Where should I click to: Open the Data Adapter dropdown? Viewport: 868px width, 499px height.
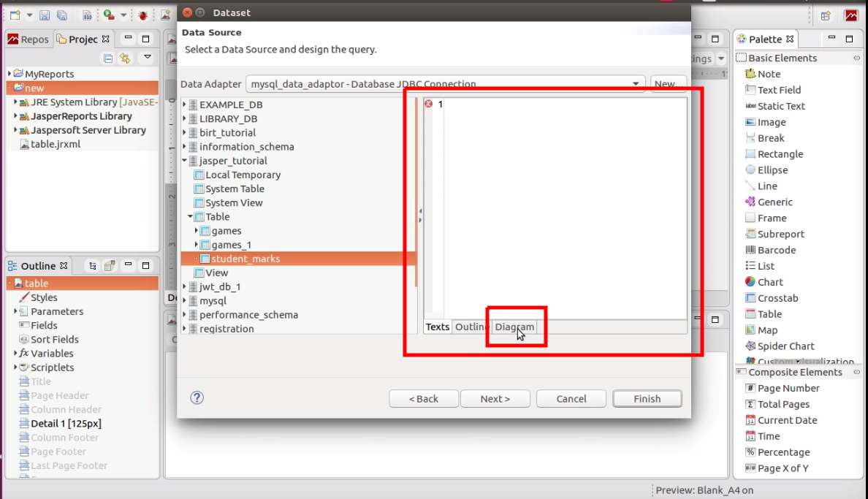tap(636, 84)
